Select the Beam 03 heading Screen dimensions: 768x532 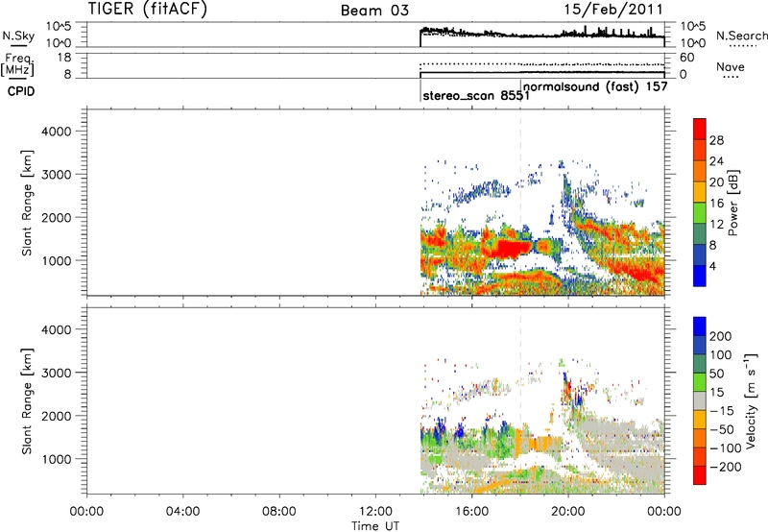click(x=374, y=11)
